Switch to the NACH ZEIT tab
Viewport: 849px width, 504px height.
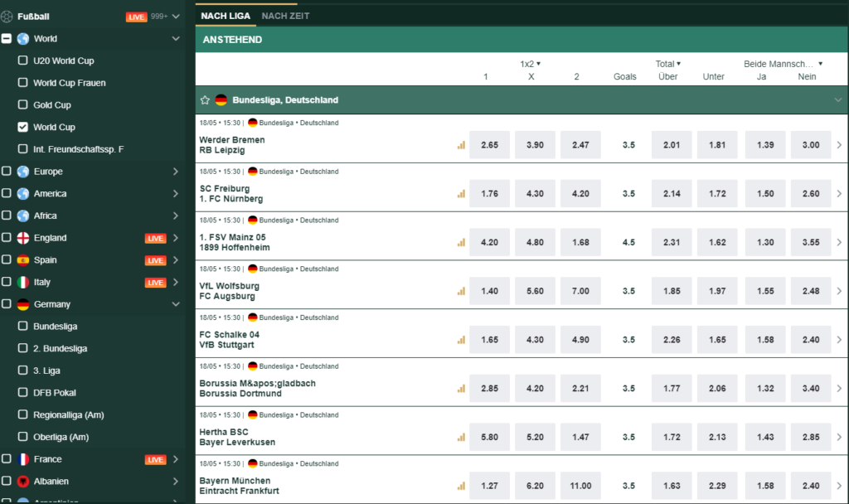[285, 17]
